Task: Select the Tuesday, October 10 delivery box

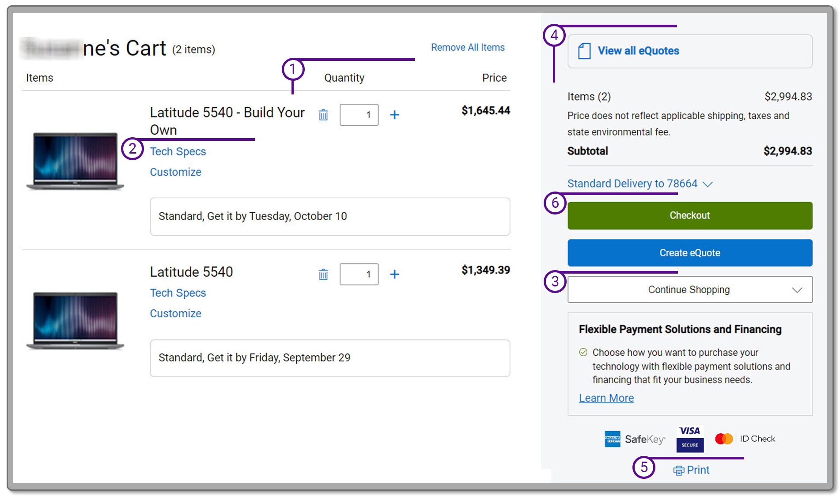Action: click(x=330, y=216)
